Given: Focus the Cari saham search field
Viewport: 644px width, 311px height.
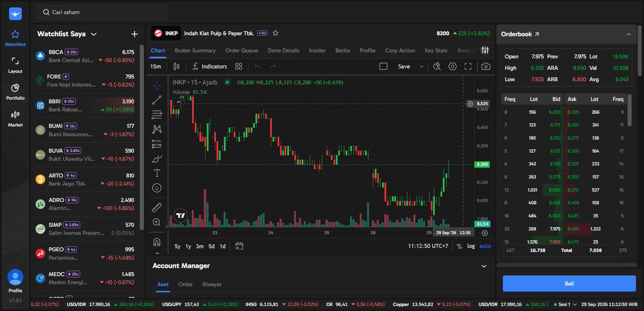Looking at the screenshot, I should (x=102, y=12).
